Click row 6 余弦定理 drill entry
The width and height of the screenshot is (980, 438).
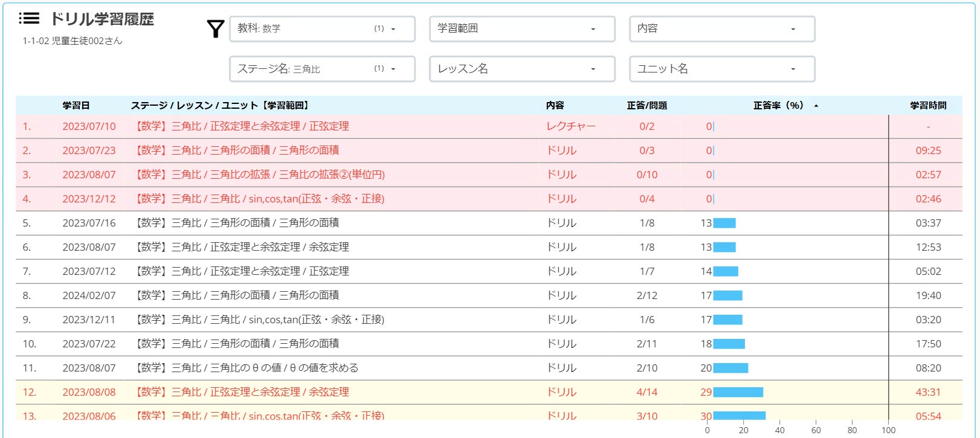(242, 247)
